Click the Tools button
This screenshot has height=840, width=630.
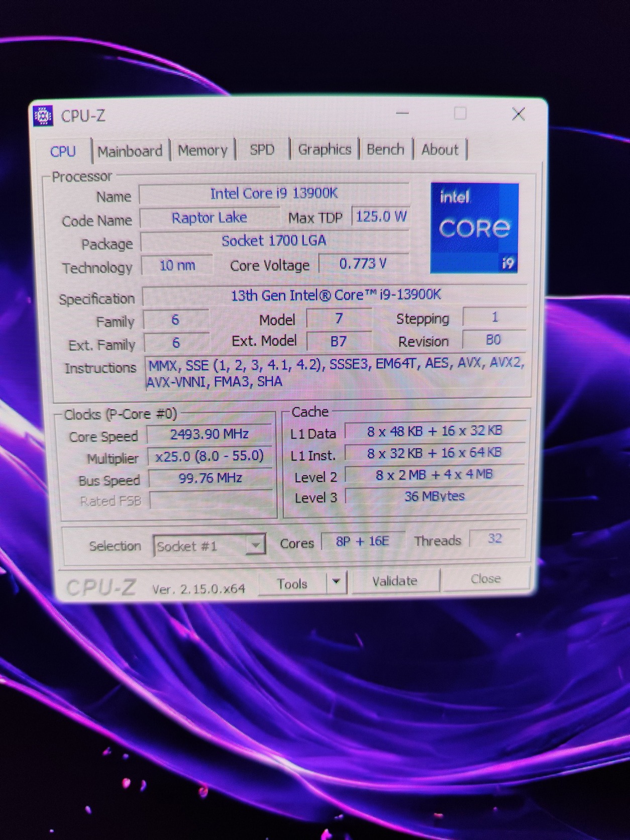292,583
